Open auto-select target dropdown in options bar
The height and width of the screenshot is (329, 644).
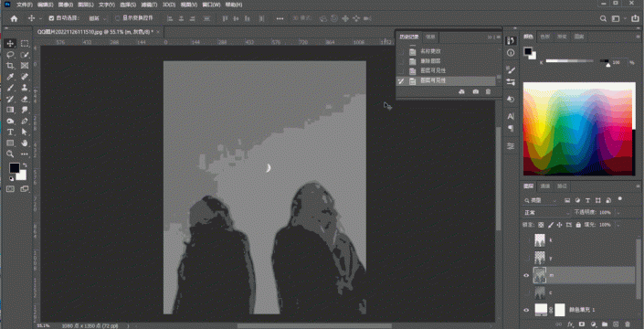(98, 18)
